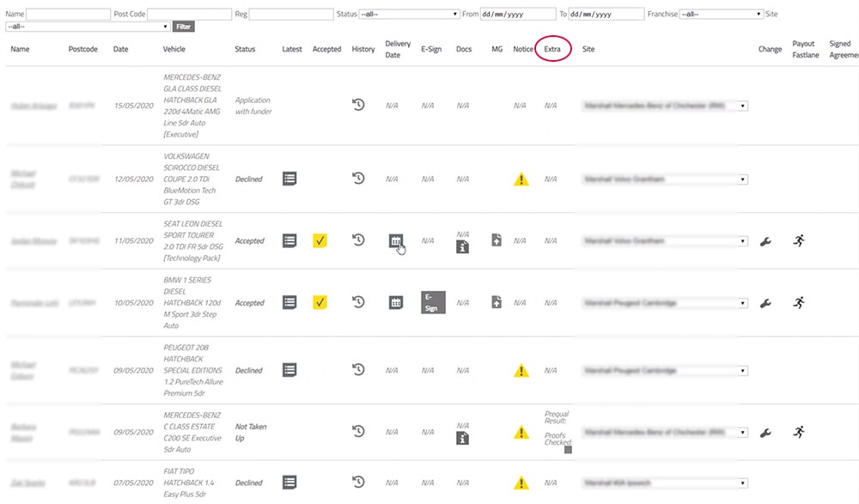Open history for the SEAT Leon row
859x504 pixels.
click(x=358, y=240)
